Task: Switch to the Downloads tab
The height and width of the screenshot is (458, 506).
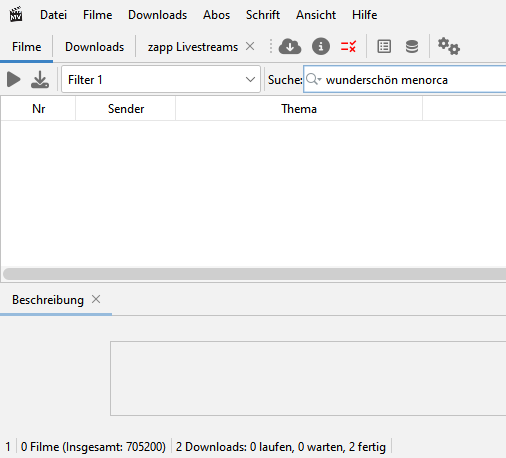Action: tap(94, 47)
